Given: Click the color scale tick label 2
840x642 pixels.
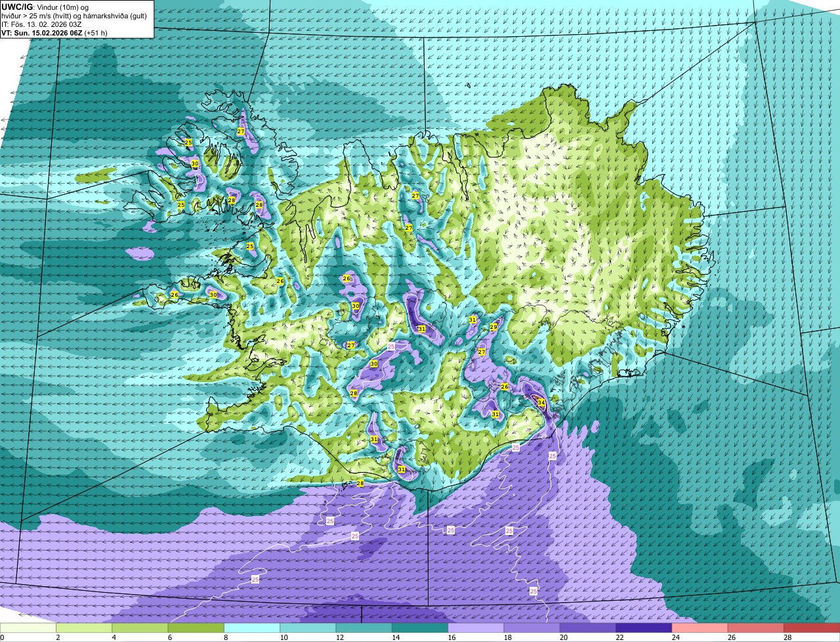Looking at the screenshot, I should 57,637.
